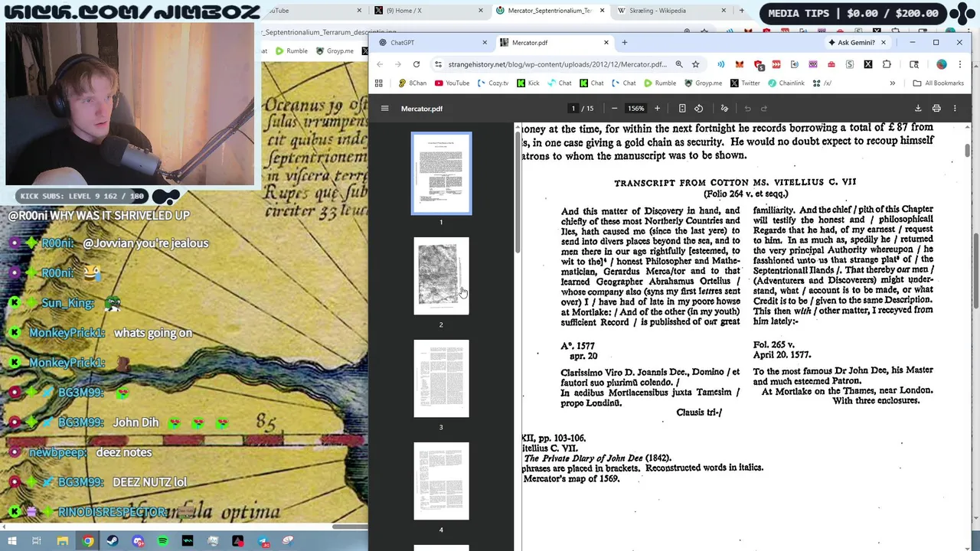The image size is (980, 551).
Task: Open the YouTube bookmark
Action: point(452,83)
